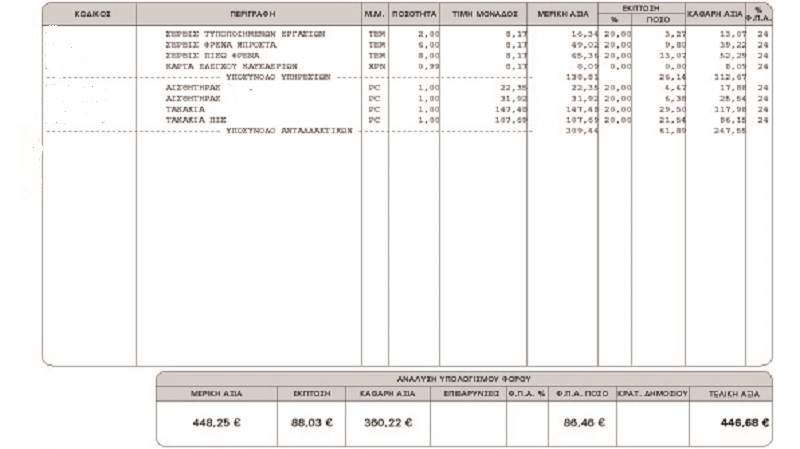The height and width of the screenshot is (449, 800).
Task: Click the discount amount 3,27
Action: [676, 34]
